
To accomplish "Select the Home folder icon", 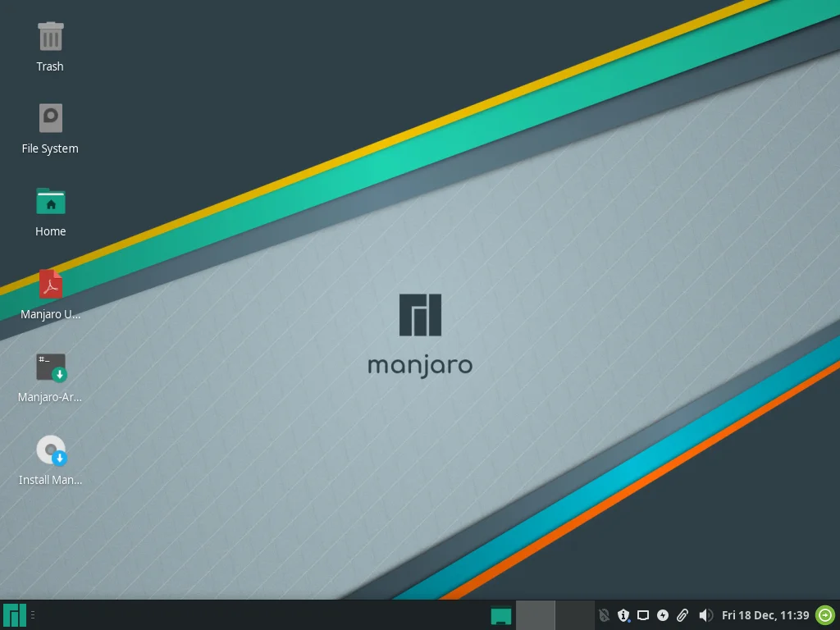I will click(51, 202).
